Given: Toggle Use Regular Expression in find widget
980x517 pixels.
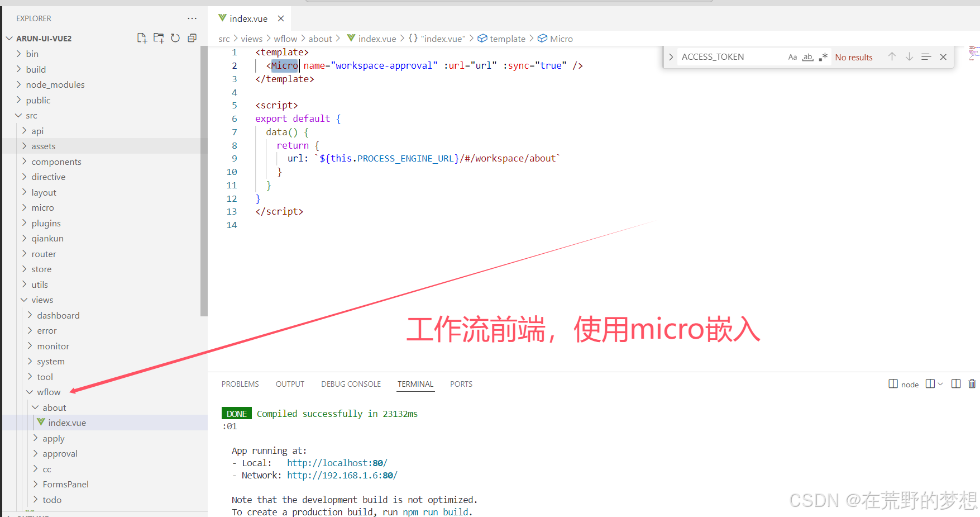Looking at the screenshot, I should [823, 57].
